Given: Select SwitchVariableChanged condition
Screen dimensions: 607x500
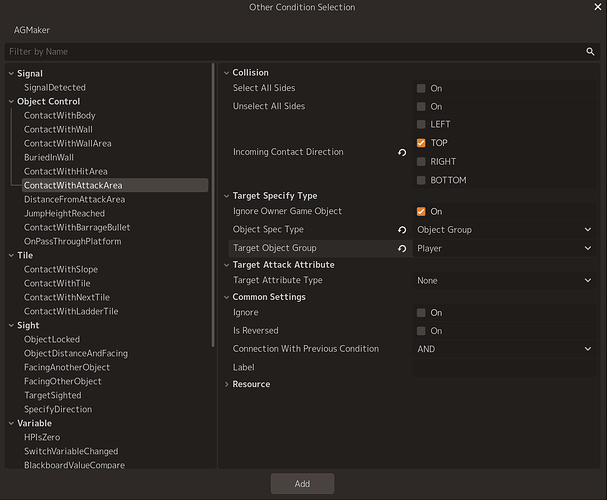Looking at the screenshot, I should coord(71,451).
